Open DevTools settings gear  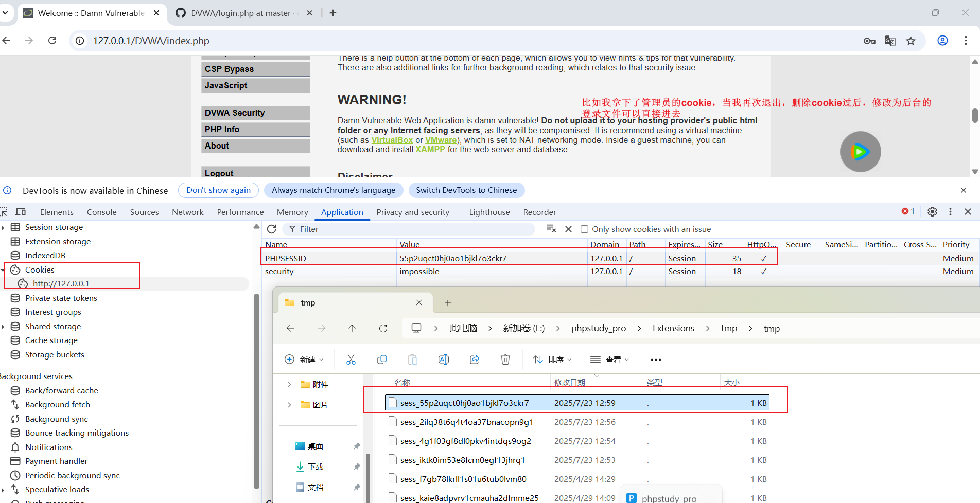pos(932,212)
